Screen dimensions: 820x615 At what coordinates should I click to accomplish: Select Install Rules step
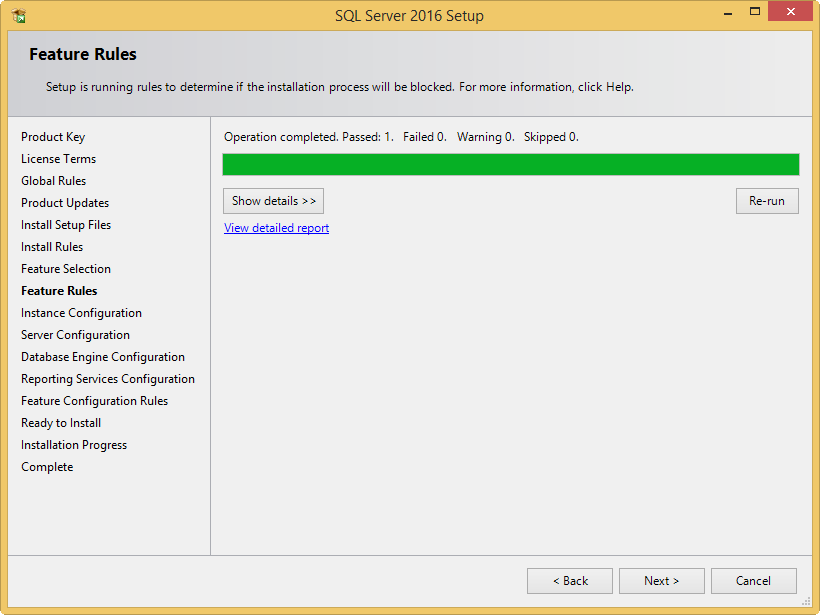click(x=52, y=247)
